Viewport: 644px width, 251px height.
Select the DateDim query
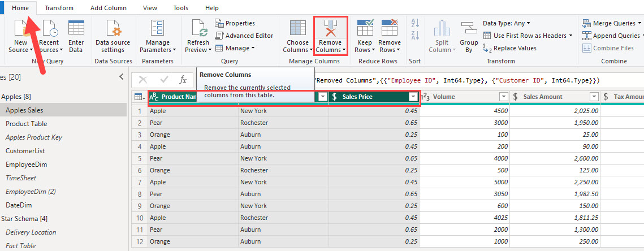pos(63,205)
